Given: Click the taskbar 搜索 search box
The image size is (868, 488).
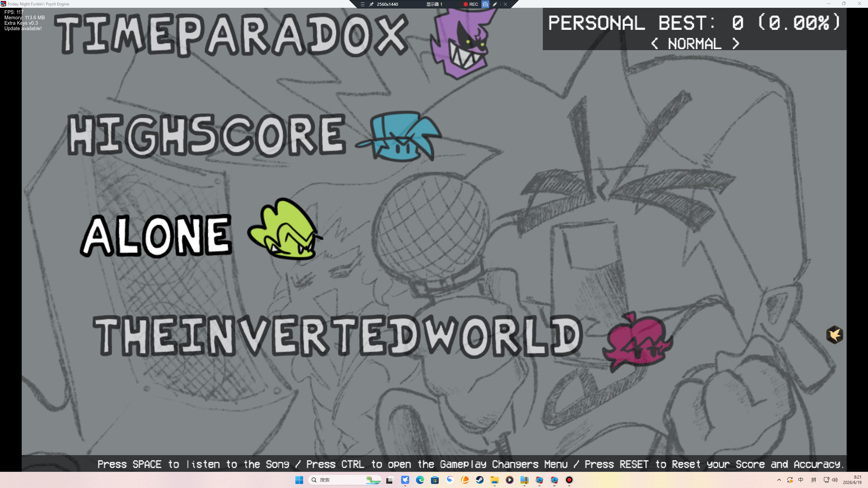Looking at the screenshot, I should point(345,480).
